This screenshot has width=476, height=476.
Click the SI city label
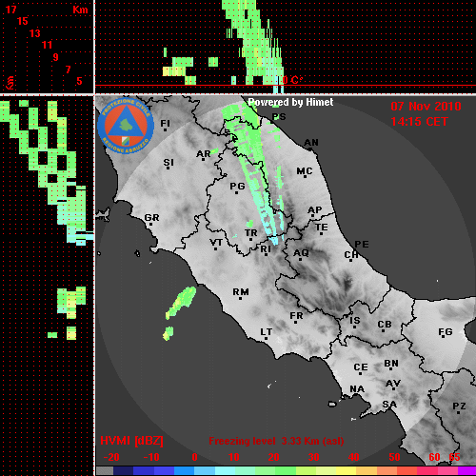tap(169, 163)
